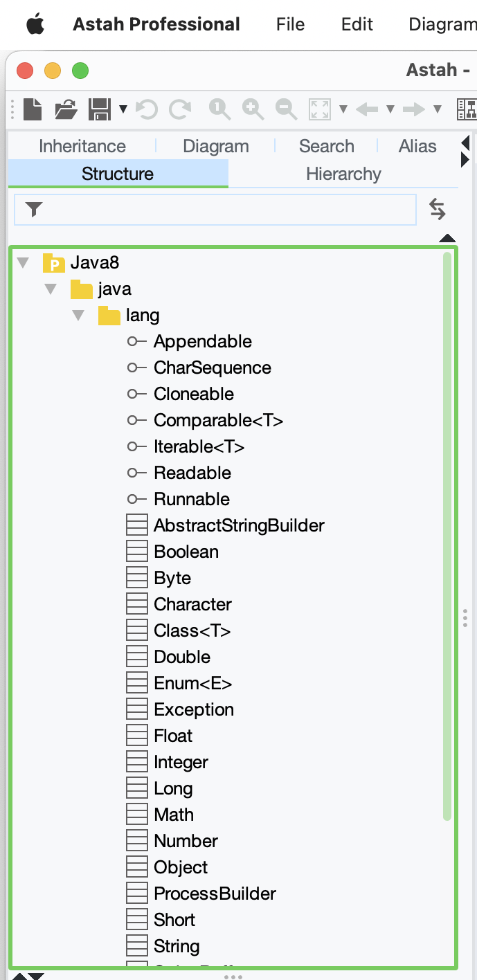
Task: Collapse the java package folder
Action: pyautogui.click(x=51, y=289)
